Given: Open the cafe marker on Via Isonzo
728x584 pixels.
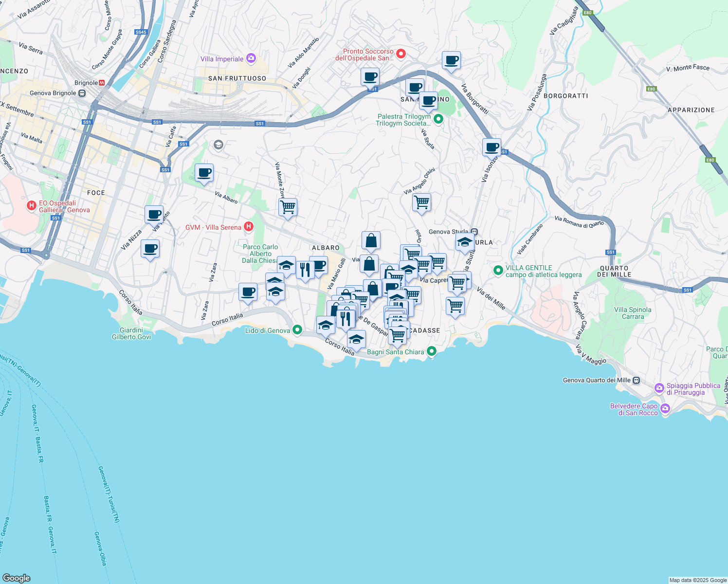Looking at the screenshot, I should pyautogui.click(x=491, y=147).
